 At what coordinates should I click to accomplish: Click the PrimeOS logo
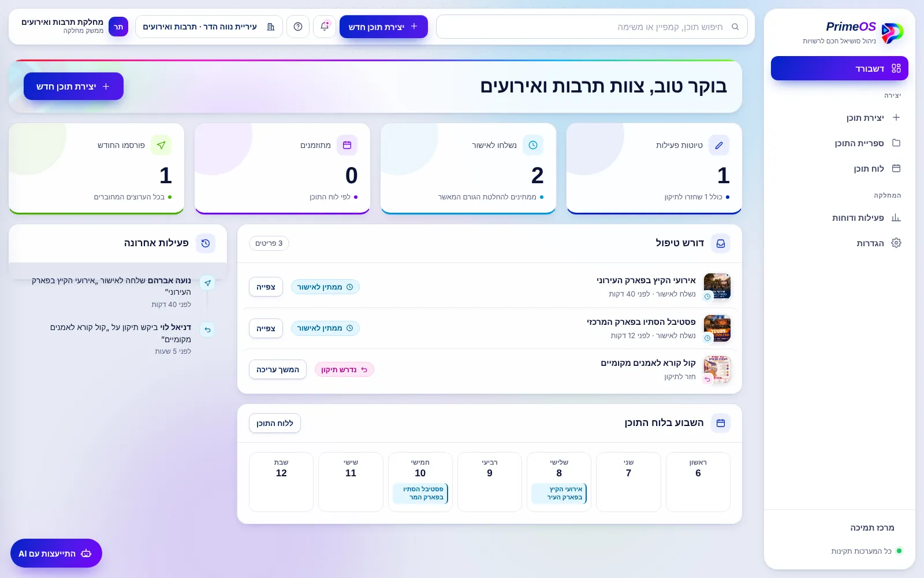click(x=892, y=33)
